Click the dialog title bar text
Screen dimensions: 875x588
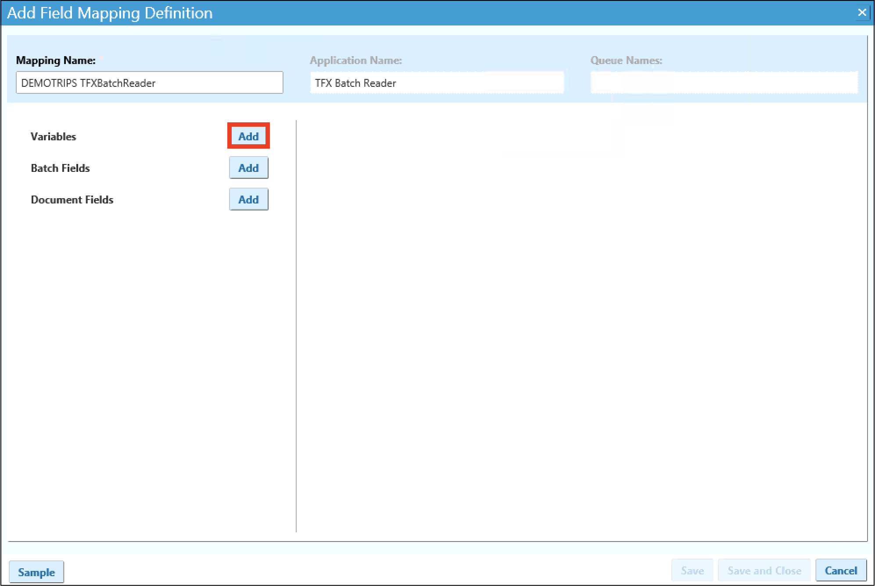pyautogui.click(x=110, y=13)
